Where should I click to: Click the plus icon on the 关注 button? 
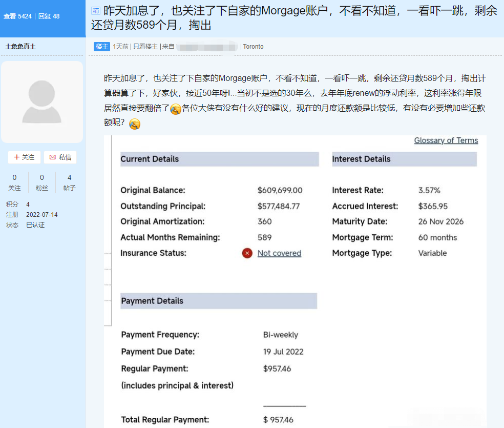tap(17, 157)
